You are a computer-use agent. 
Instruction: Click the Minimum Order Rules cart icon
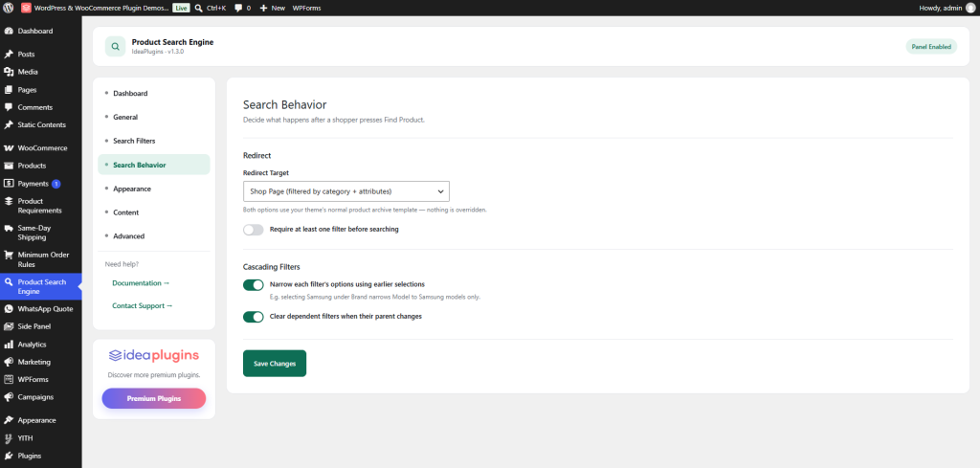[x=9, y=255]
